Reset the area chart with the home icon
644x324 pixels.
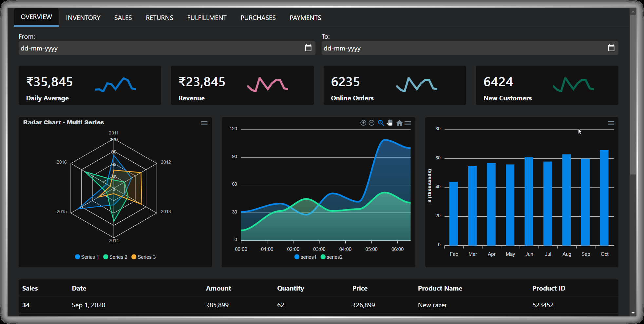[399, 123]
